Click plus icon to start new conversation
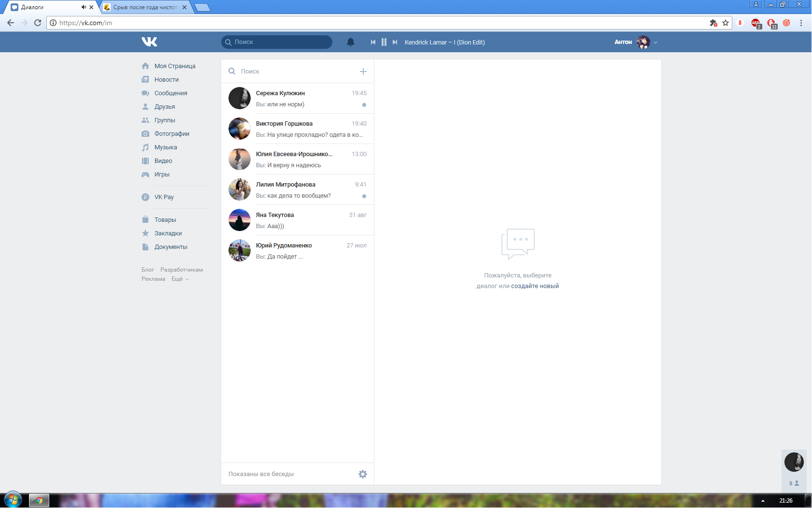Screen dimensions: 812x508 click(x=363, y=72)
